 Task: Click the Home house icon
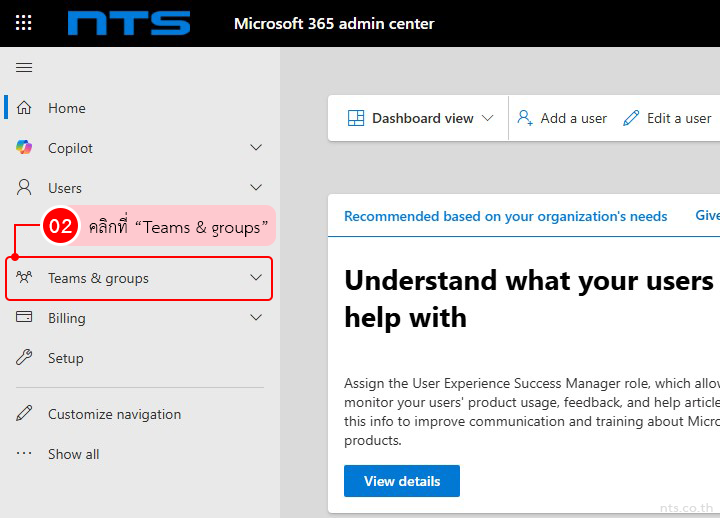coord(25,108)
